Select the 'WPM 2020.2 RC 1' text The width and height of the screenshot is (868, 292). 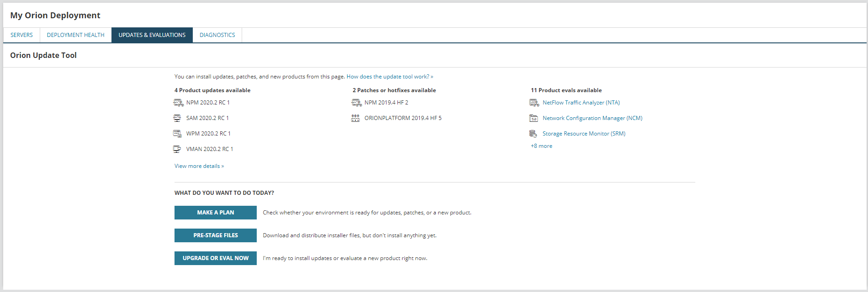click(208, 134)
